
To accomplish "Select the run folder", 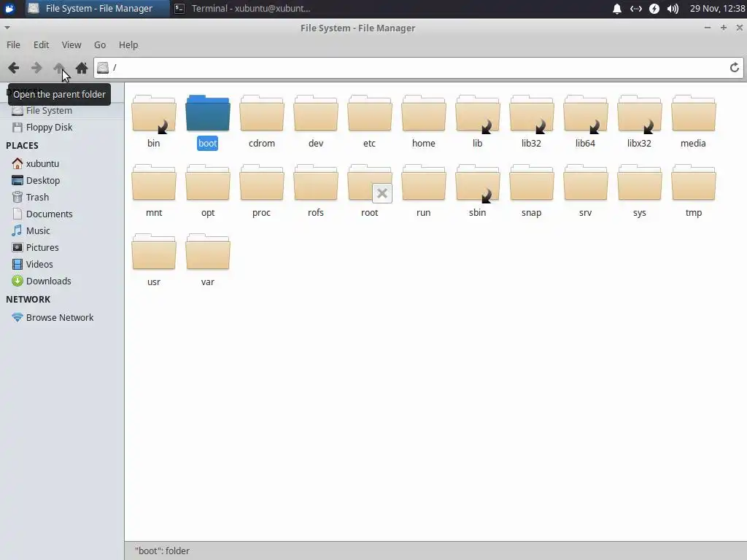I will click(424, 183).
